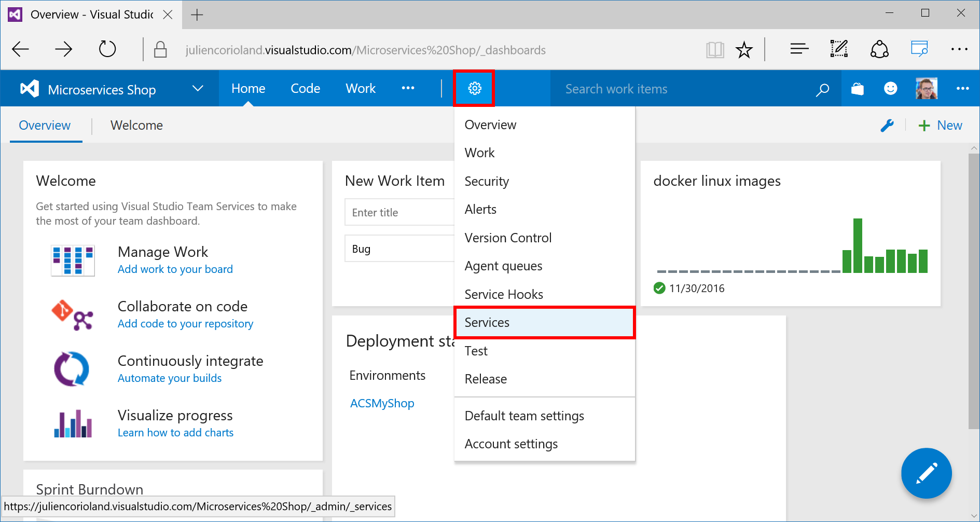
Task: Choose Service Hooks in the settings menu
Action: pyautogui.click(x=545, y=294)
